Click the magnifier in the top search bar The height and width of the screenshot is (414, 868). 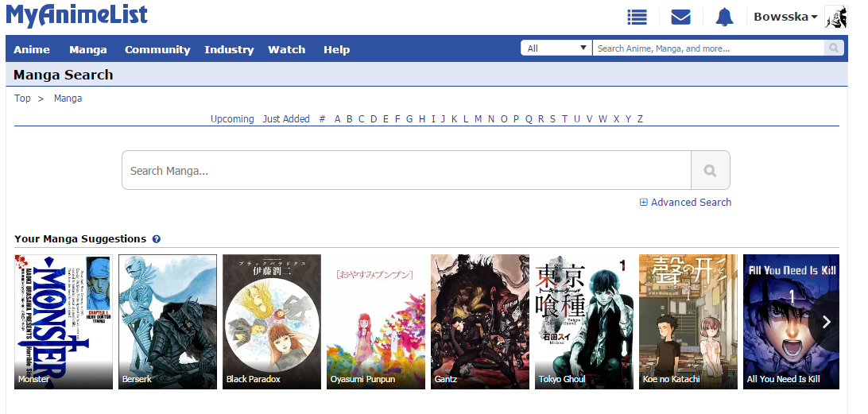pyautogui.click(x=834, y=48)
